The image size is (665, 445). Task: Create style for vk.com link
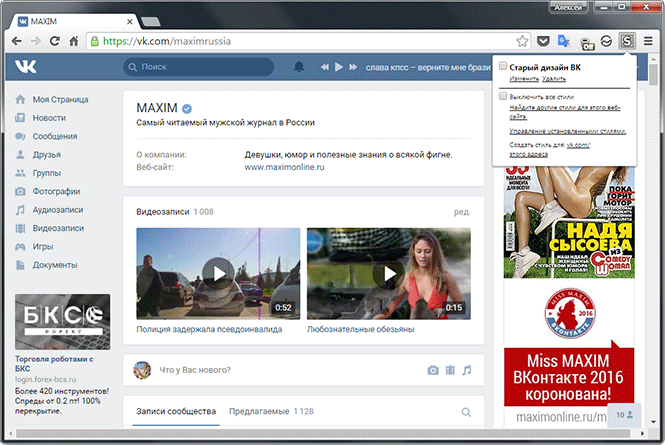pos(578,145)
